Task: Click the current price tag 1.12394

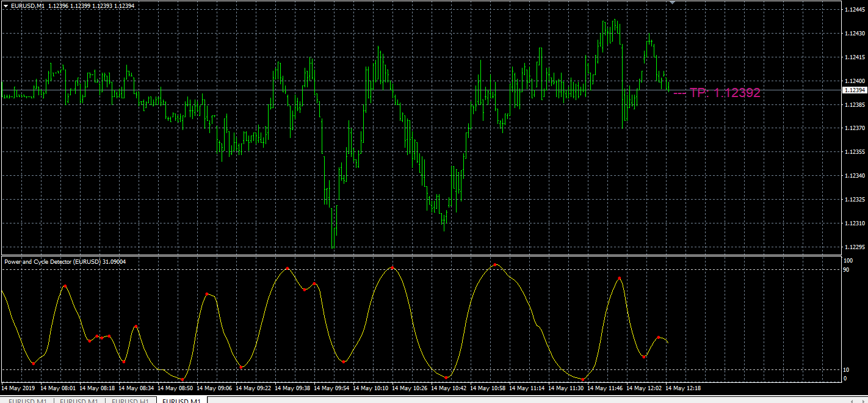Action: click(x=855, y=90)
